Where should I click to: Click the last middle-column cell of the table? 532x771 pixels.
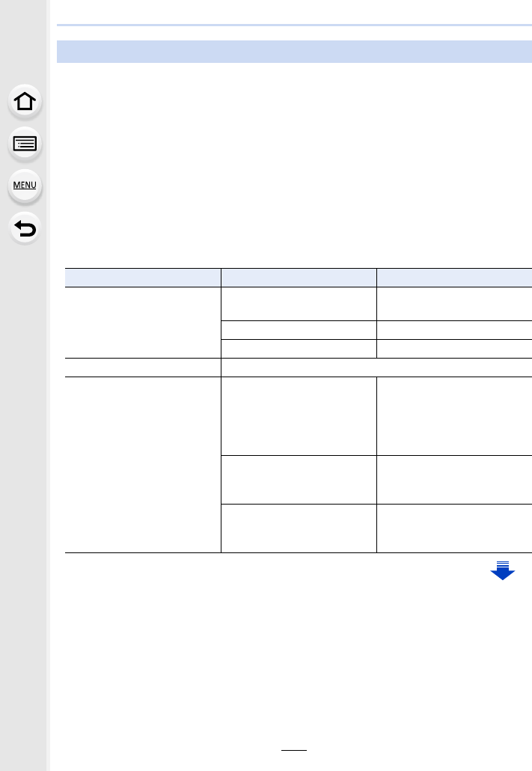click(299, 528)
